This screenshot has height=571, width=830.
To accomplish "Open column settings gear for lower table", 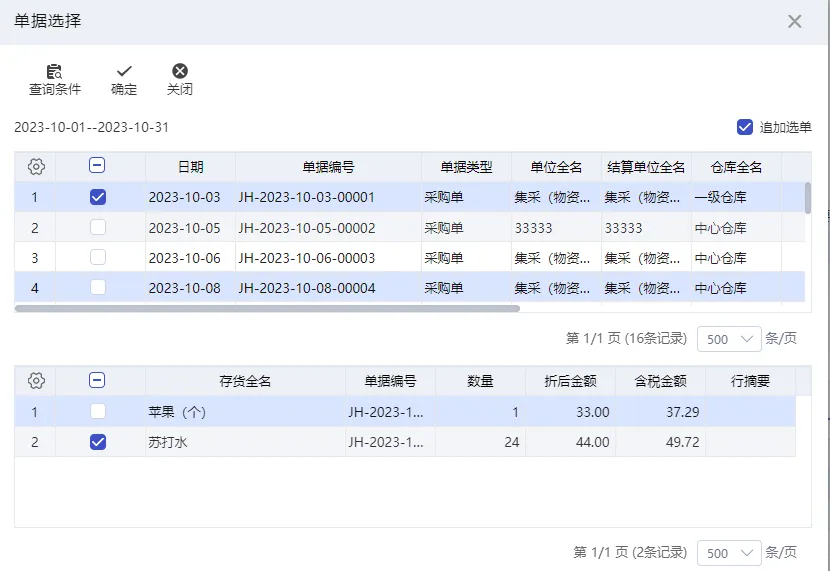I will tap(36, 380).
